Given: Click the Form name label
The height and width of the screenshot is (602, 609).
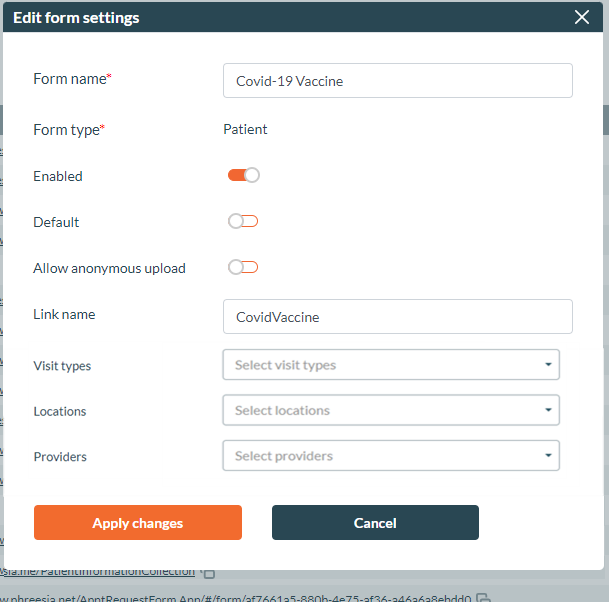Looking at the screenshot, I should 72,79.
